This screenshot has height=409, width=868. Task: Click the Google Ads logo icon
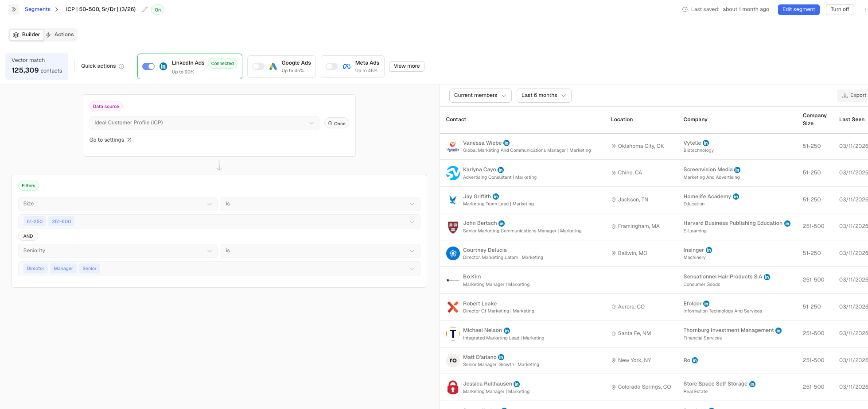point(273,66)
